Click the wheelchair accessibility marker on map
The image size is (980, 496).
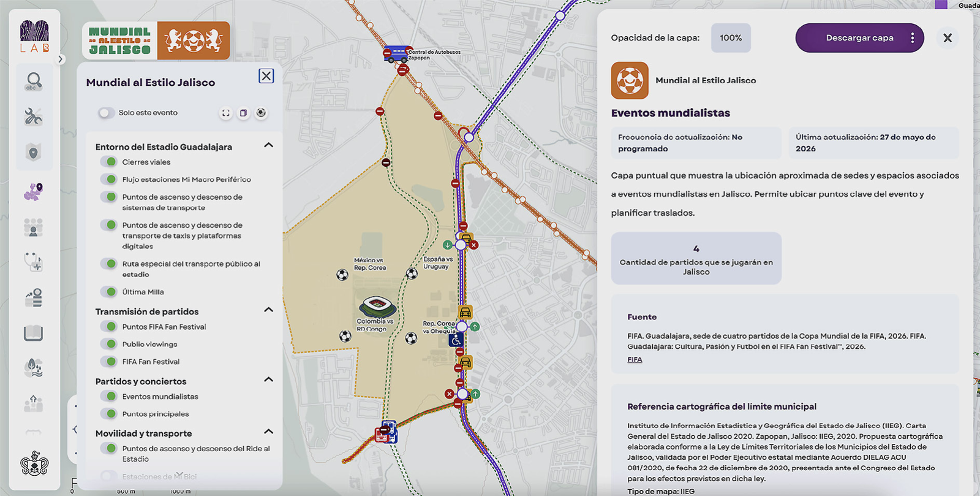coord(456,340)
